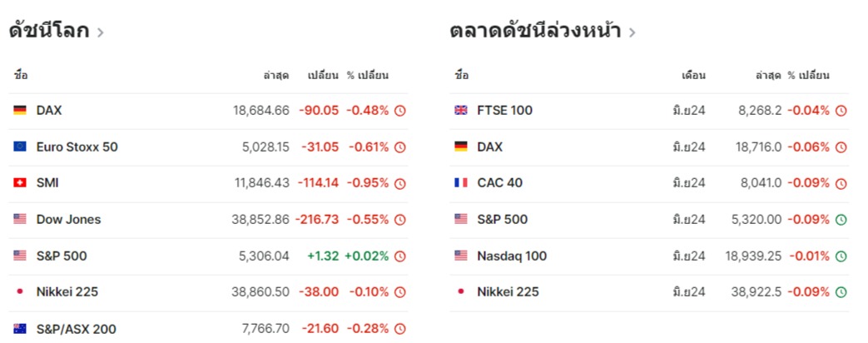Click the green clock icon for Nikkei 225 futures
Viewport: 868px width, 343px height.
pyautogui.click(x=841, y=292)
